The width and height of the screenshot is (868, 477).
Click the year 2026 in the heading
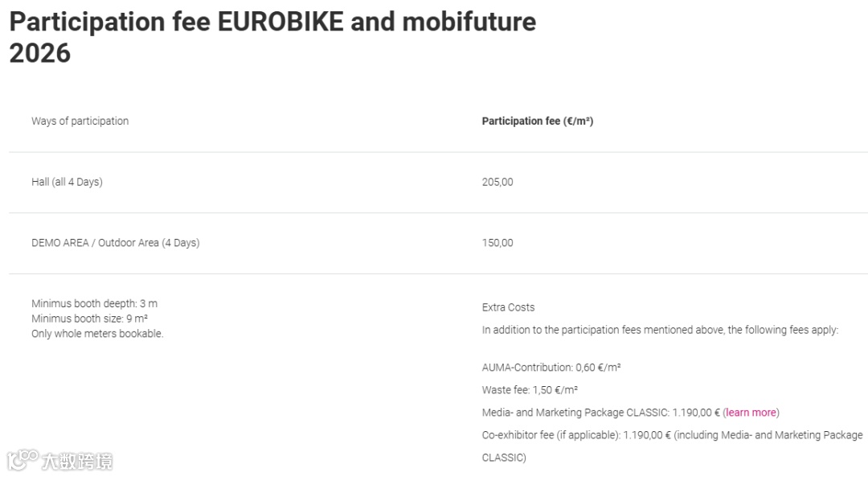[40, 53]
